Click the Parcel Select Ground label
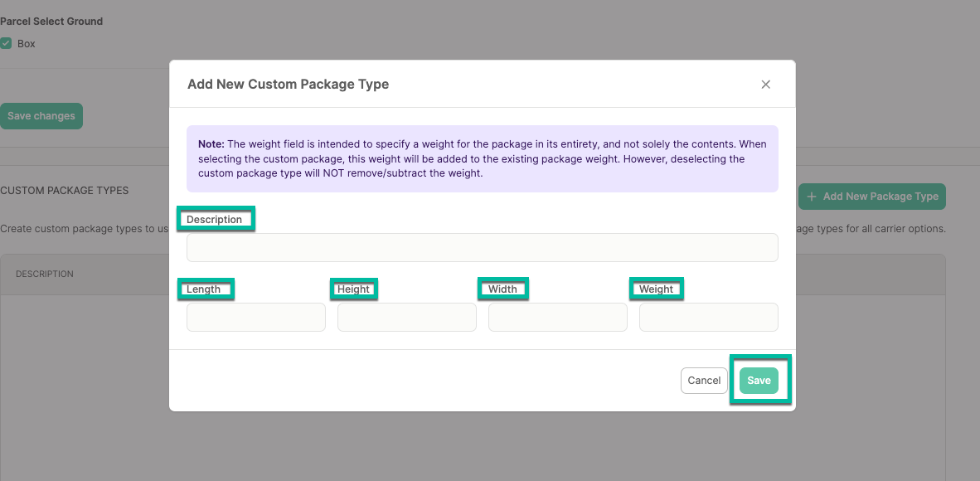 (51, 21)
